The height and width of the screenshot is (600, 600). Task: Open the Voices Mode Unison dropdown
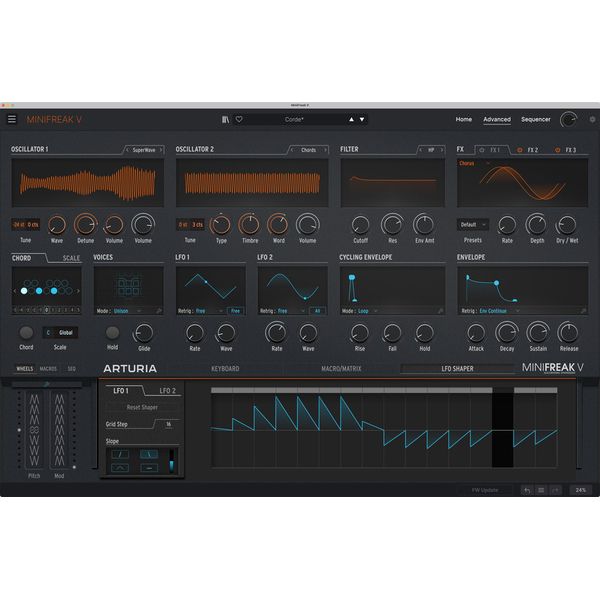[x=127, y=311]
